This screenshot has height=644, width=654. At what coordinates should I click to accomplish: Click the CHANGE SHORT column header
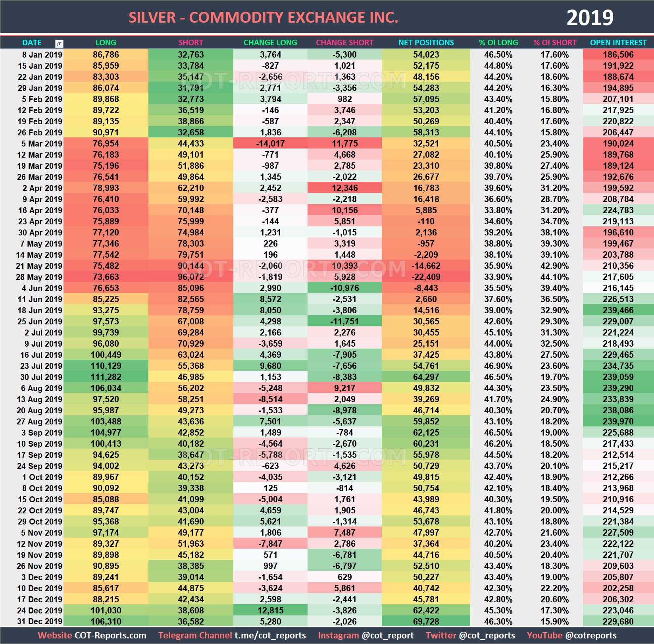click(x=344, y=42)
